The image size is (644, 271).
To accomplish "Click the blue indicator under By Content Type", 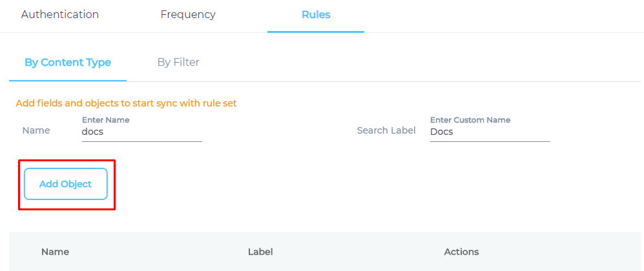I will coord(68,81).
